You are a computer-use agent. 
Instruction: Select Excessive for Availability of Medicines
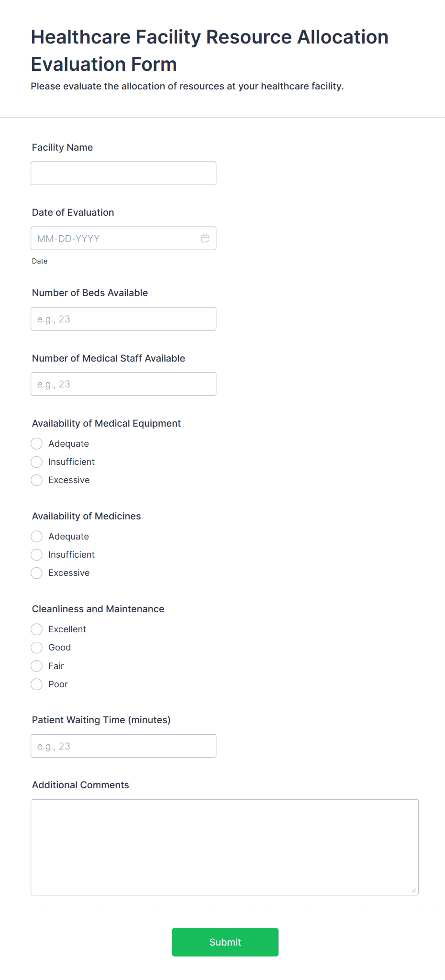[x=36, y=573]
